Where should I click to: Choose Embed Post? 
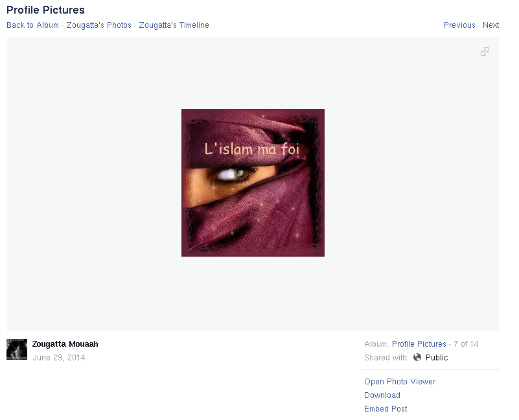tap(386, 409)
